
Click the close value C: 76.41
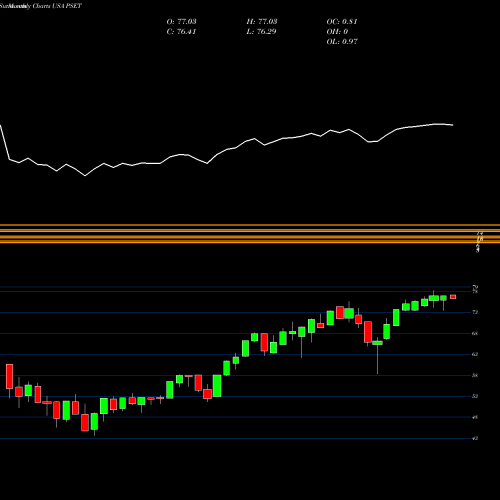pos(181,32)
